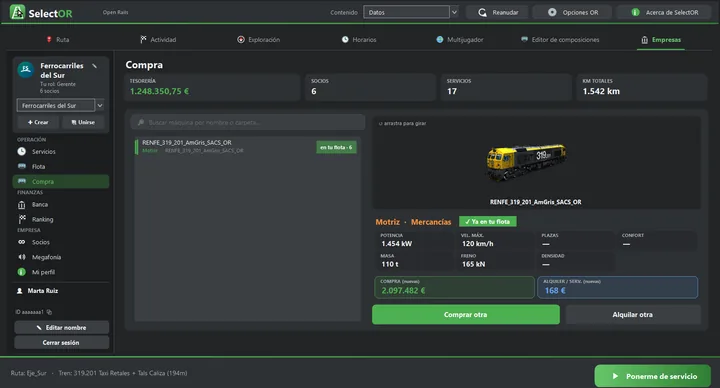Switch to the Horarios tab
Viewport: 720px width, 388px height.
point(359,39)
